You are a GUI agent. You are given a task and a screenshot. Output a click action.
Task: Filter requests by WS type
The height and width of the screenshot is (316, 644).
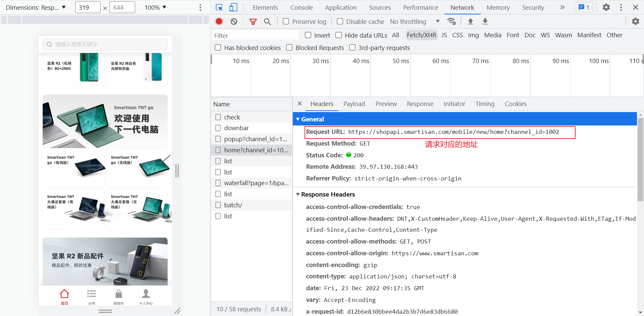545,35
